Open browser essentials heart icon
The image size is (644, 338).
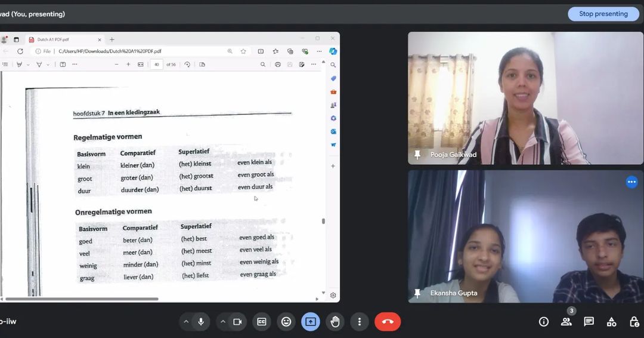[x=305, y=51]
